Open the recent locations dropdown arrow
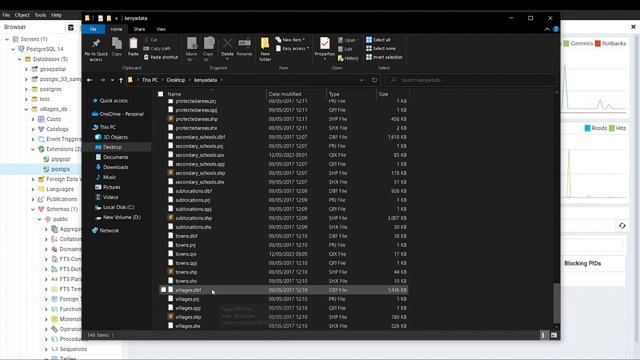The width and height of the screenshot is (640, 360). tap(112, 80)
